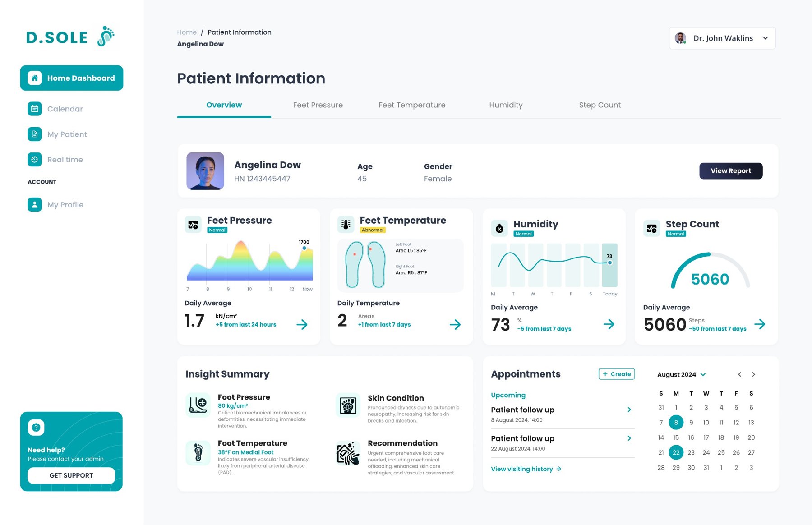The height and width of the screenshot is (525, 812).
Task: Open Humidity details arrow
Action: [x=609, y=324]
